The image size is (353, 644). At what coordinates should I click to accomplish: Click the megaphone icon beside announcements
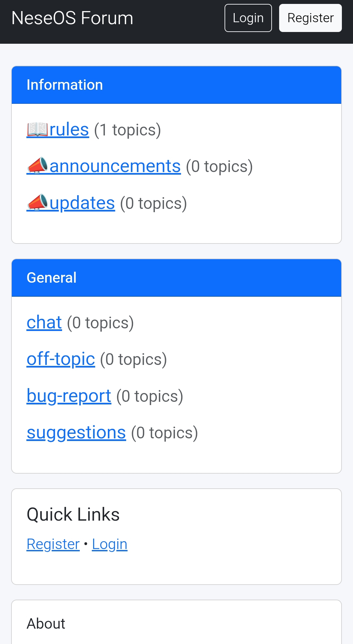point(38,166)
